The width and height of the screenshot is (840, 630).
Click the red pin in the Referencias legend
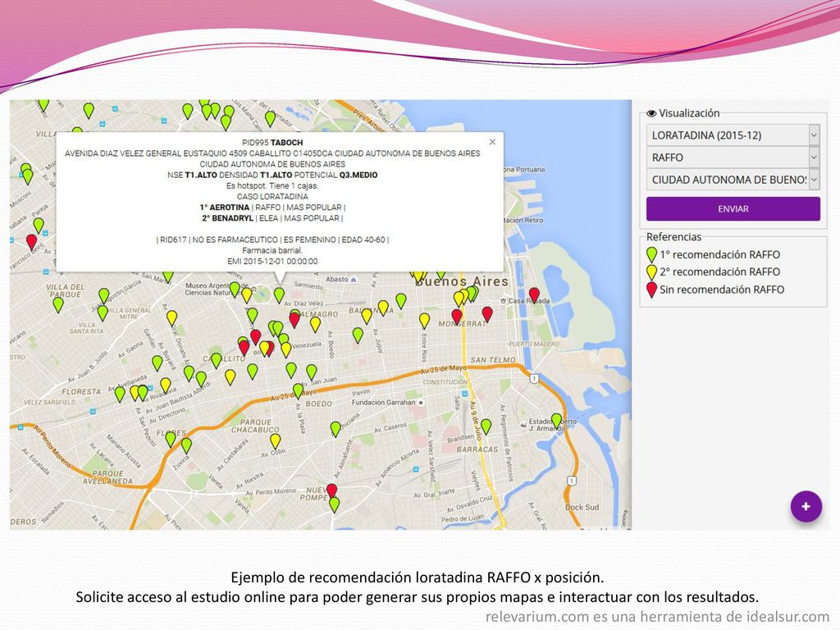[651, 290]
